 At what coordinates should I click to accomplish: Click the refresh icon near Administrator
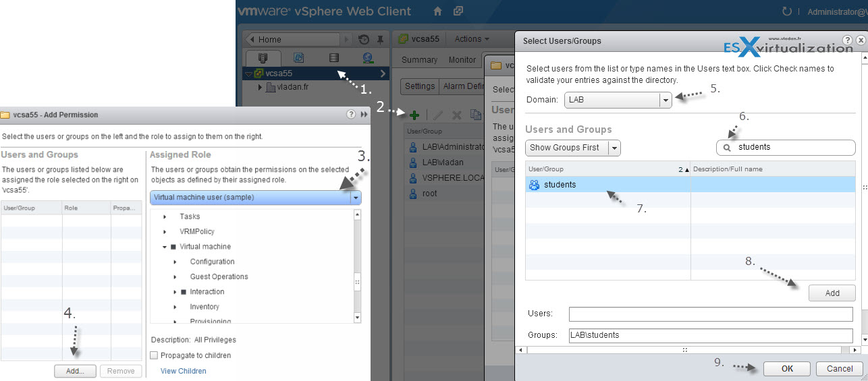[x=786, y=11]
